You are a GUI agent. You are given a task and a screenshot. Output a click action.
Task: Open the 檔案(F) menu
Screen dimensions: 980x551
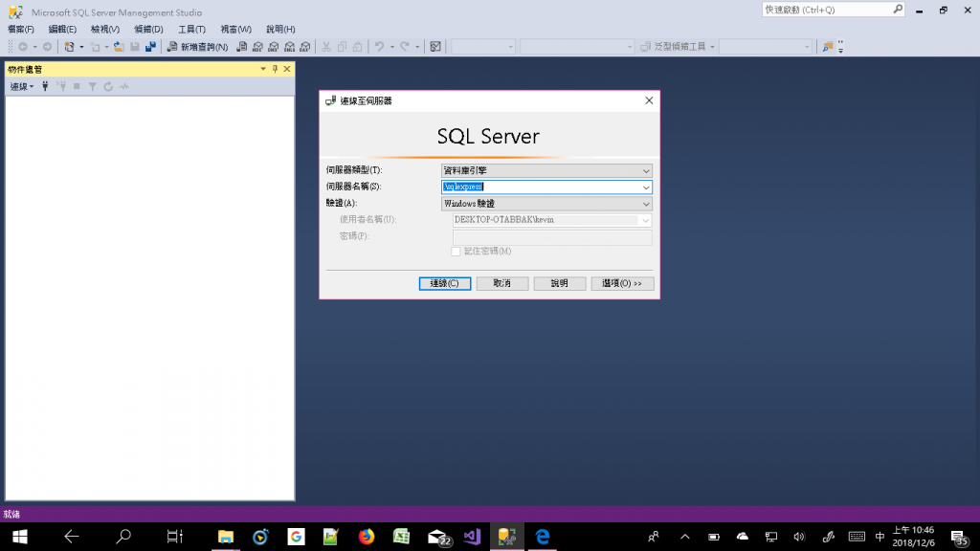tap(21, 30)
